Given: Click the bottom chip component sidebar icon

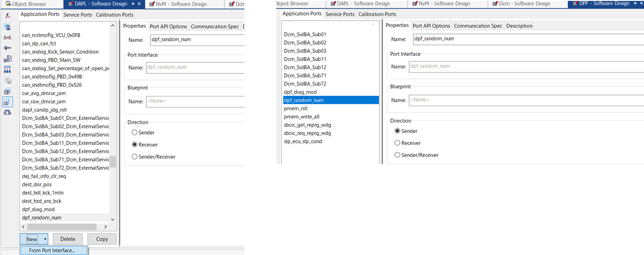Looking at the screenshot, I should pyautogui.click(x=7, y=113).
